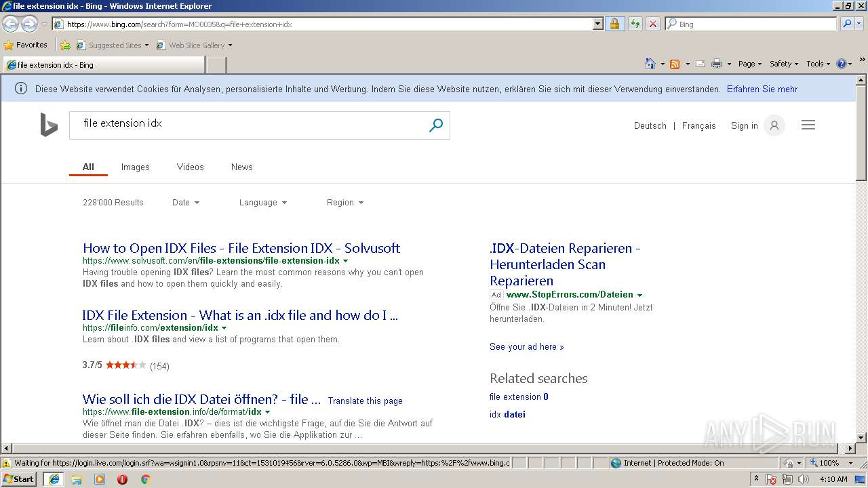Open a new blank tab button
Screen dimensions: 868x488
216,65
